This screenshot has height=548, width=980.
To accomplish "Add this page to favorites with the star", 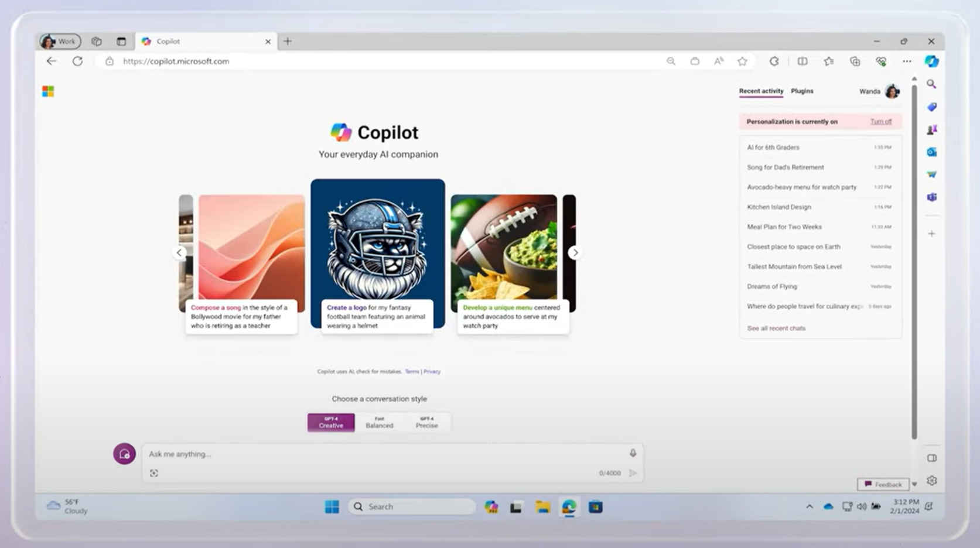I will 742,61.
